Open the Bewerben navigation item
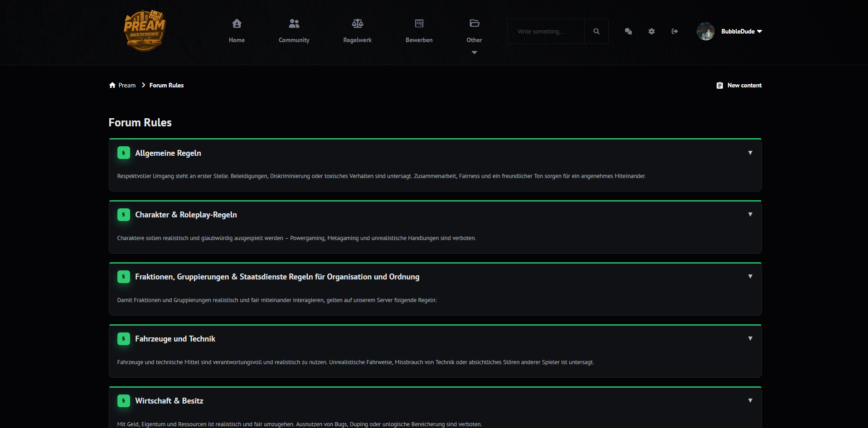 (419, 31)
